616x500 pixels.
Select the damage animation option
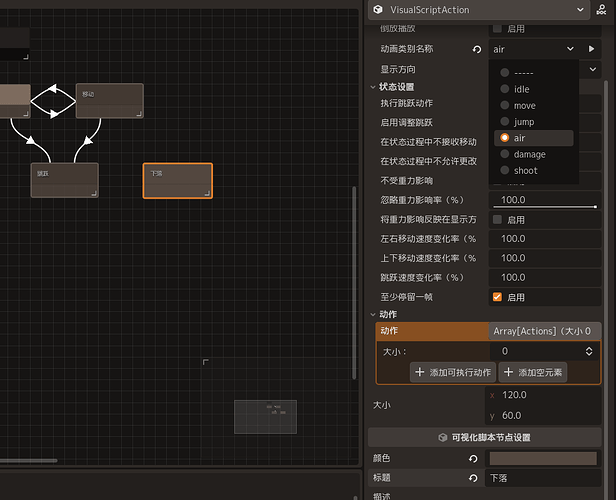(534, 154)
